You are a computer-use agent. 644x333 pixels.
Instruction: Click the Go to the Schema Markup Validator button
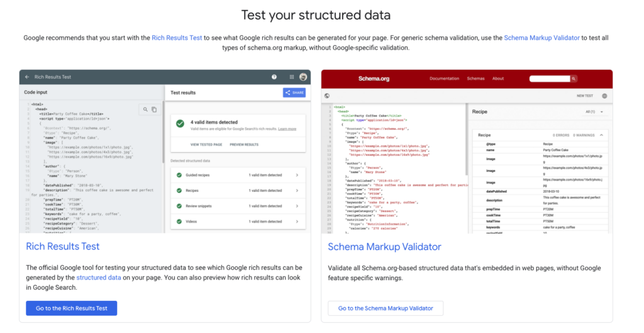point(386,308)
